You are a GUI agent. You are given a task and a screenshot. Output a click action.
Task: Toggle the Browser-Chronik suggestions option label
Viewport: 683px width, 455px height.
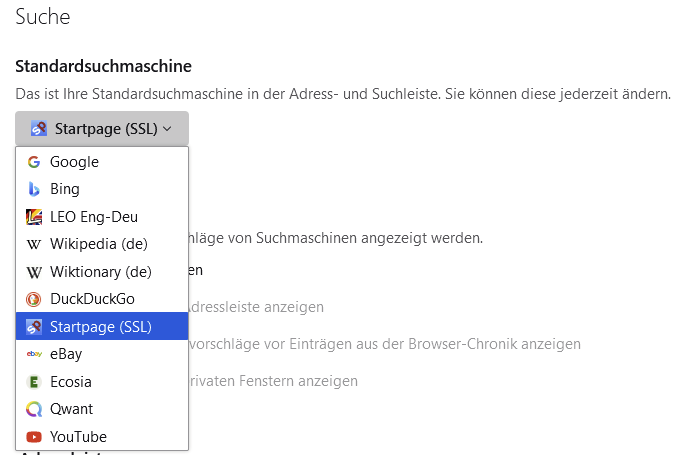pos(385,344)
